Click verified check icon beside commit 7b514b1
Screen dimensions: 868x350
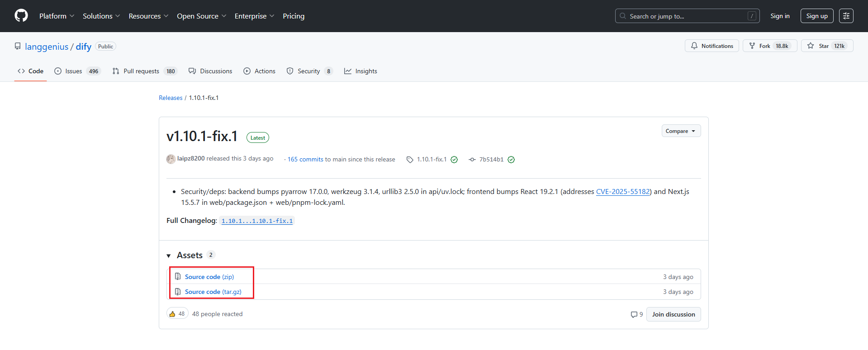tap(511, 160)
